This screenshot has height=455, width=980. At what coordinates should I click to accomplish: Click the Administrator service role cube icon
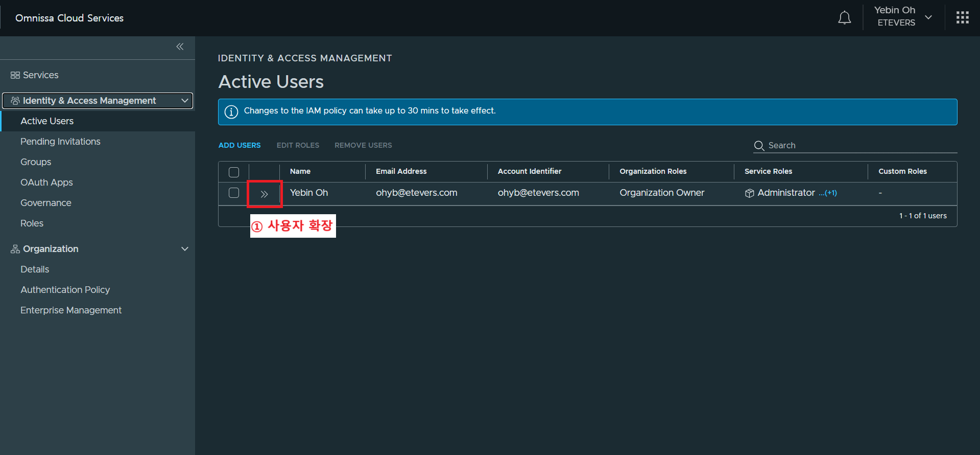749,193
